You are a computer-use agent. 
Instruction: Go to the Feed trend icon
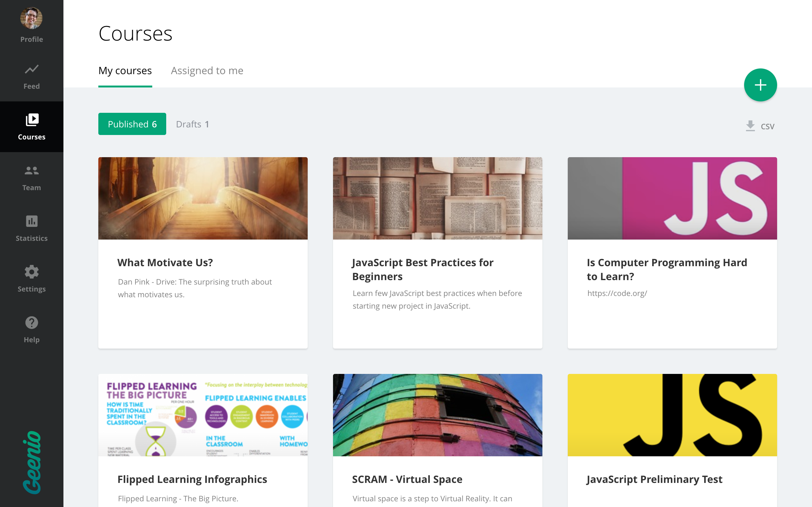(31, 69)
